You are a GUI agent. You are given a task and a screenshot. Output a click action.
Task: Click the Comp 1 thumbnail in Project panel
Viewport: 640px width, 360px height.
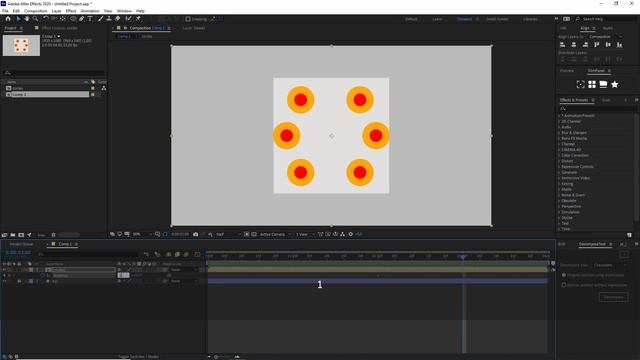[x=21, y=45]
